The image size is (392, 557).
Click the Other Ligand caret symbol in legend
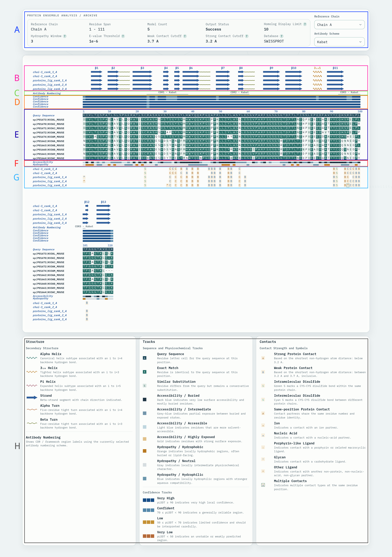click(263, 471)
